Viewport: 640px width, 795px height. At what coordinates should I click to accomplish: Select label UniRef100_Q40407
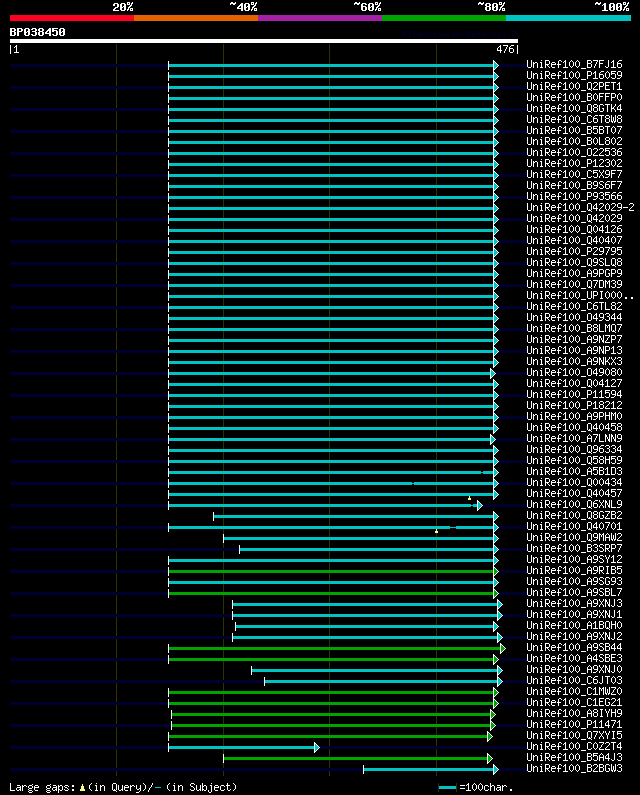574,240
